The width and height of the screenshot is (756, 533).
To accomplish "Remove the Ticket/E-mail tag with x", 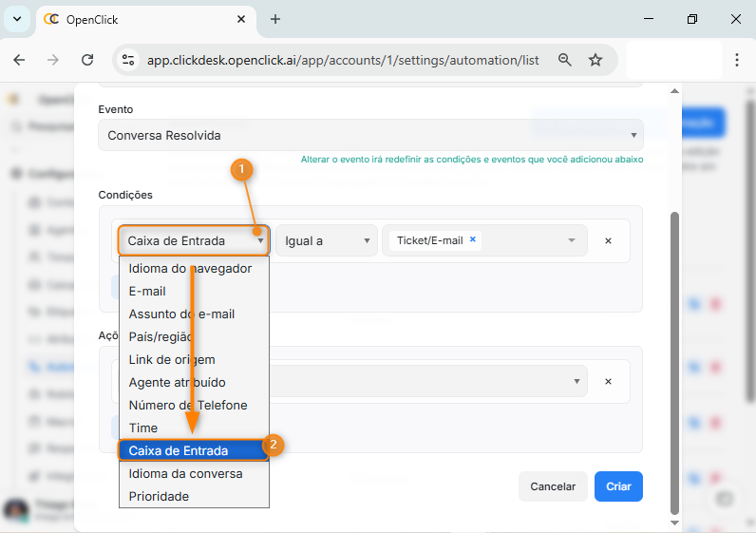I will (473, 240).
